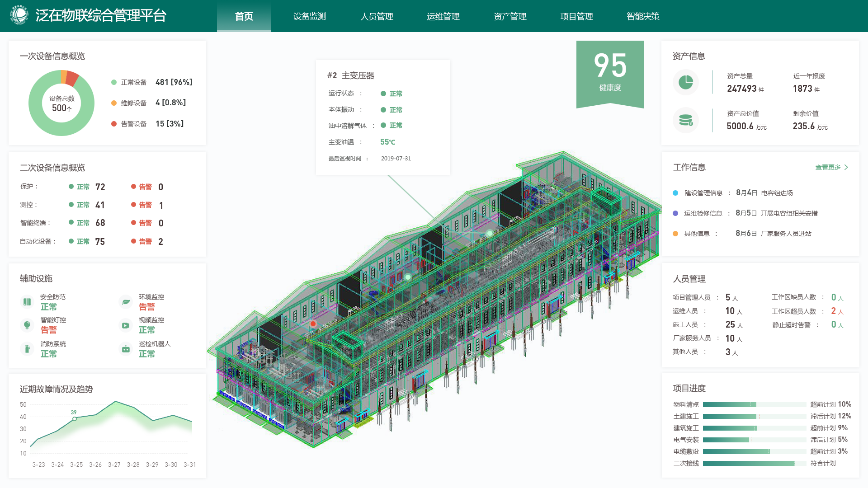
Task: Click the 近一年报废 1873 value
Action: tap(806, 89)
